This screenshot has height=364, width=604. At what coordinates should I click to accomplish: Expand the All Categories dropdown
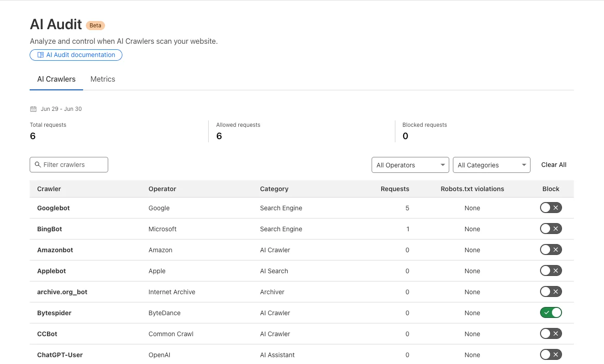click(491, 165)
